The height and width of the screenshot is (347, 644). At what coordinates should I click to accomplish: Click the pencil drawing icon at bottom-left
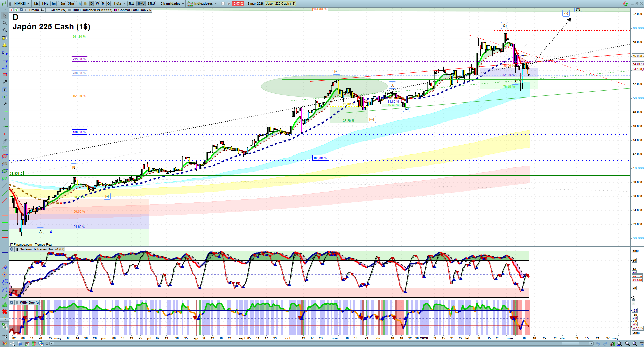[5, 344]
